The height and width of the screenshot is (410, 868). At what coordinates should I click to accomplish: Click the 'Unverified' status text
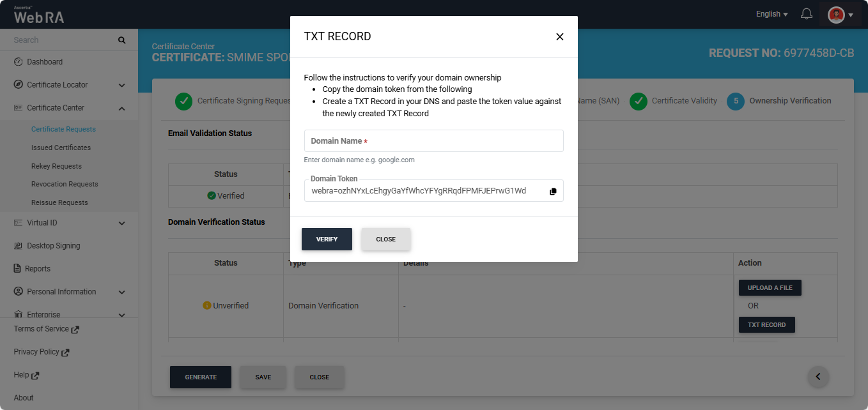pyautogui.click(x=231, y=306)
